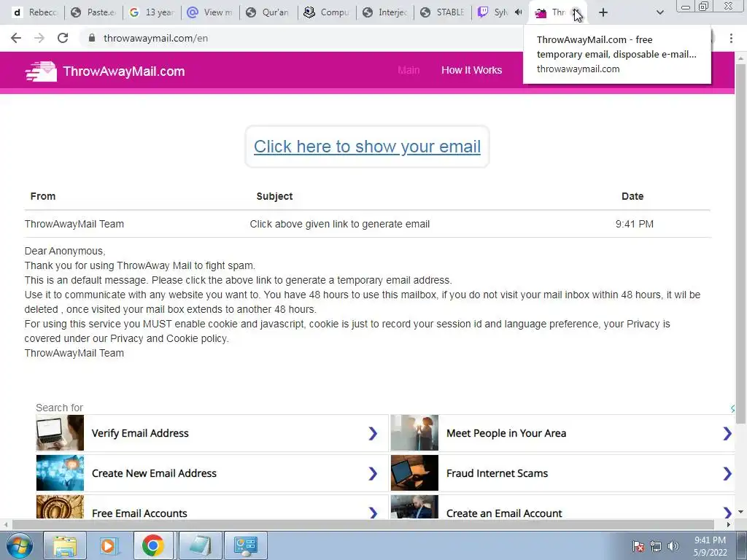The width and height of the screenshot is (747, 560).
Task: Switch to the 'View m' tab
Action: 210,12
